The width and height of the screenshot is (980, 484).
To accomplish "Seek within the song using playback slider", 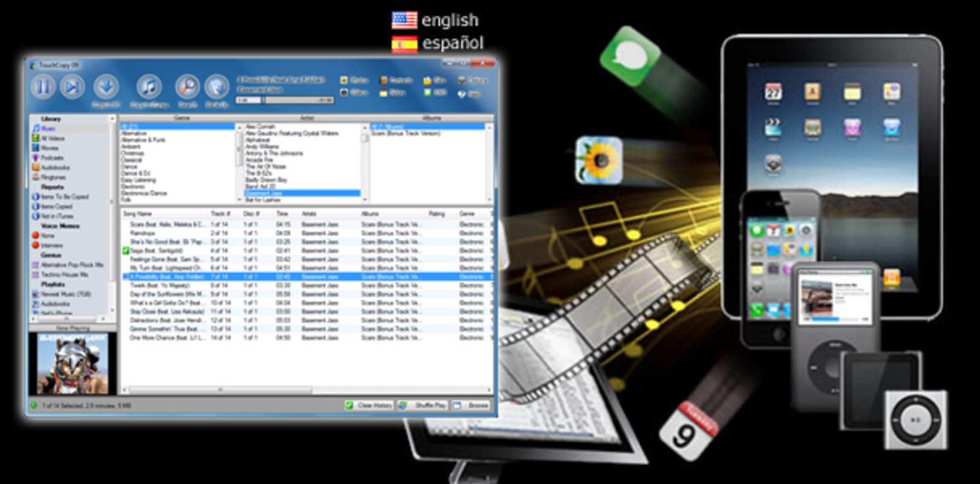I will pos(285,100).
